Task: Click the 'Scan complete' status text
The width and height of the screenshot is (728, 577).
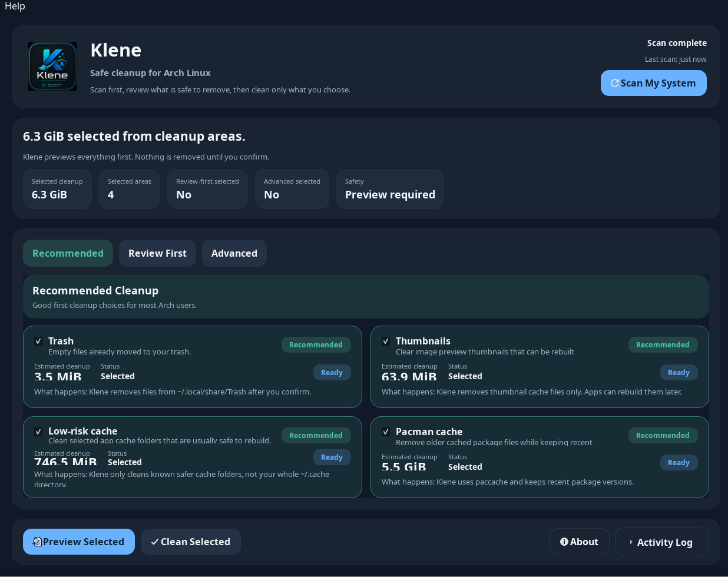Action: [x=677, y=43]
